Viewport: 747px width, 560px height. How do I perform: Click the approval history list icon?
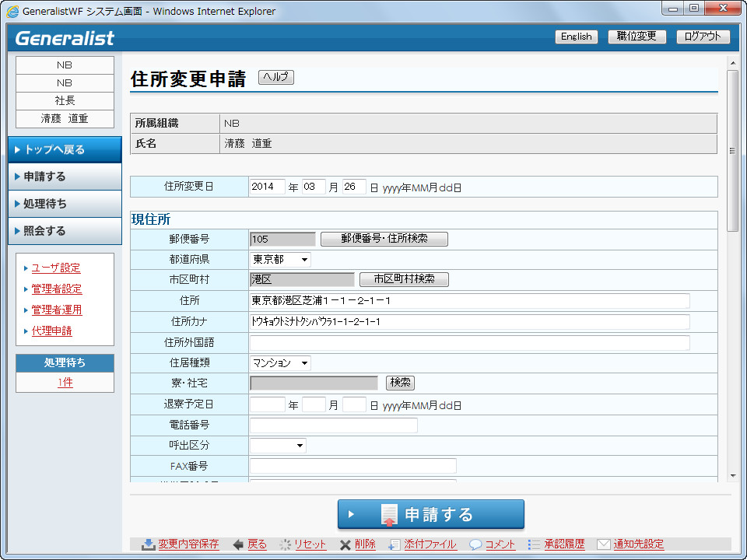[x=534, y=544]
